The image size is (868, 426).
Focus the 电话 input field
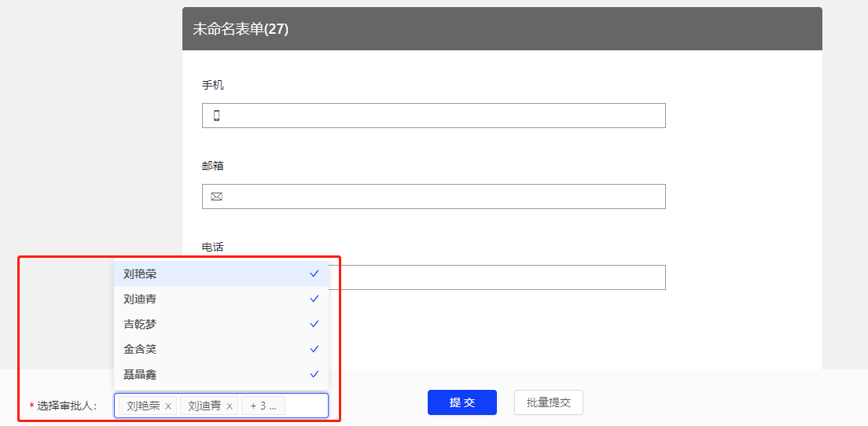(x=495, y=277)
